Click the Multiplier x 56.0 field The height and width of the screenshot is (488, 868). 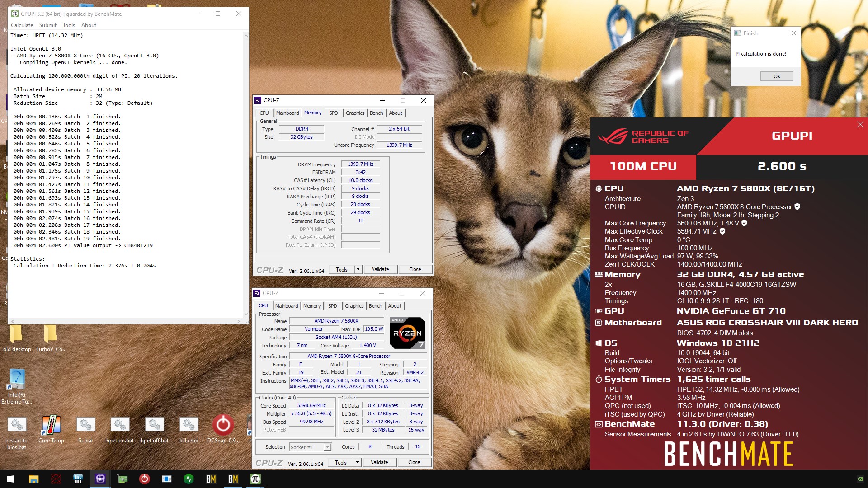311,413
